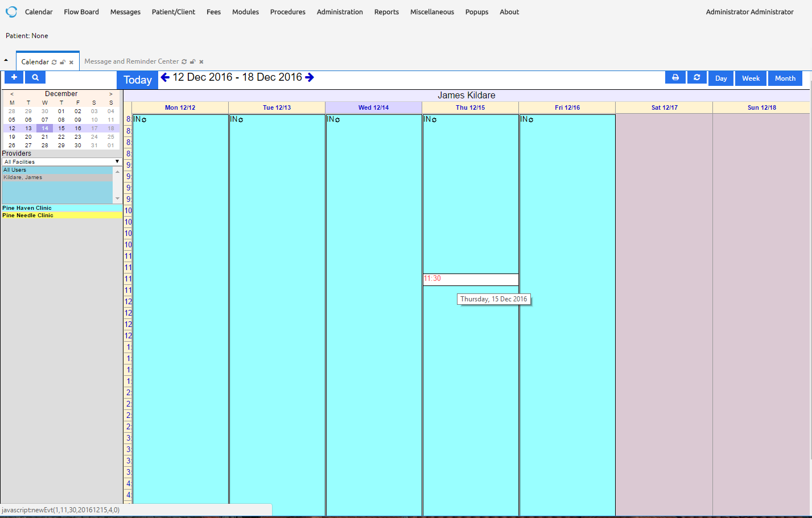The height and width of the screenshot is (518, 812).
Task: Open appointment search with the magnifier icon
Action: pos(35,77)
